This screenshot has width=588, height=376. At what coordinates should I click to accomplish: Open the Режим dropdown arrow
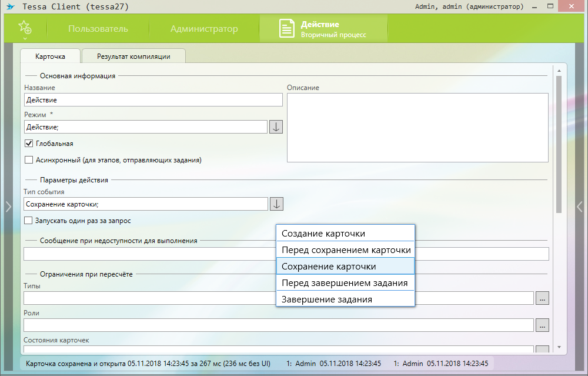pyautogui.click(x=276, y=127)
